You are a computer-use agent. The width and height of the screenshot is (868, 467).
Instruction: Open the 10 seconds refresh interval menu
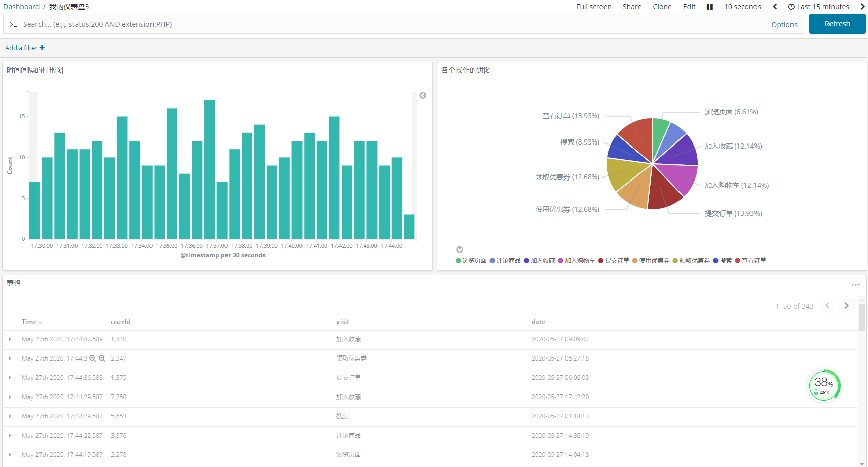[x=742, y=7]
